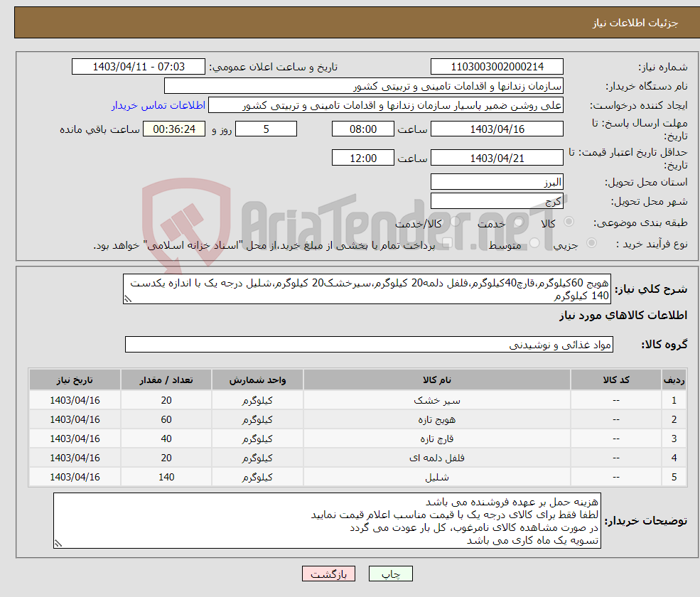Image resolution: width=700 pixels, height=597 pixels.
Task: Click the سیر خشک item name cell
Action: tap(437, 400)
